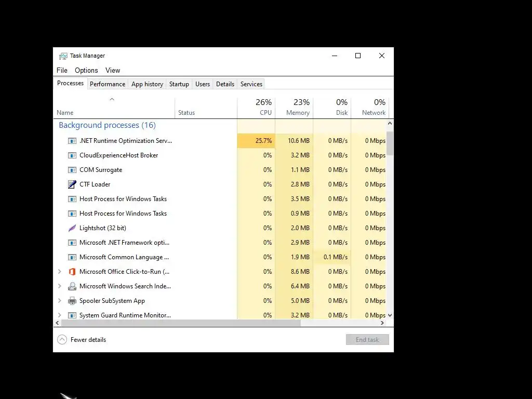
Task: Click the 6.4 MB memory value
Action: (300, 286)
